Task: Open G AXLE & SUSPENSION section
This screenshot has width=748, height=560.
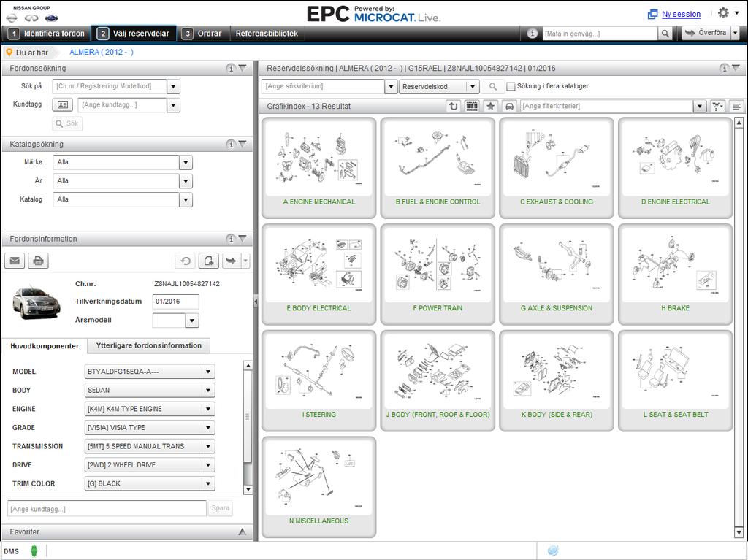Action: coord(557,275)
